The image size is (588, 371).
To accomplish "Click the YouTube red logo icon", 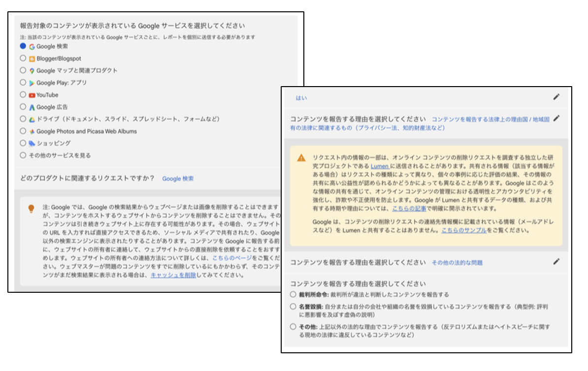I will point(32,95).
